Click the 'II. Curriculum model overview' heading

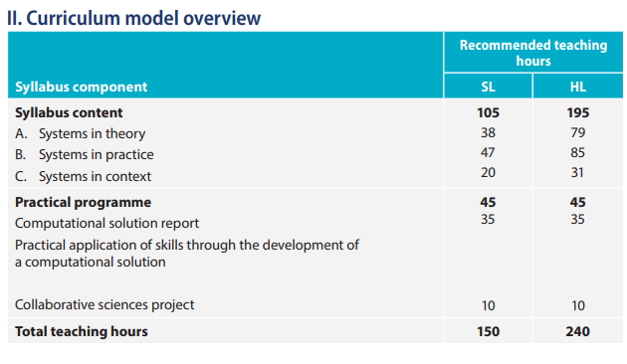(x=134, y=18)
